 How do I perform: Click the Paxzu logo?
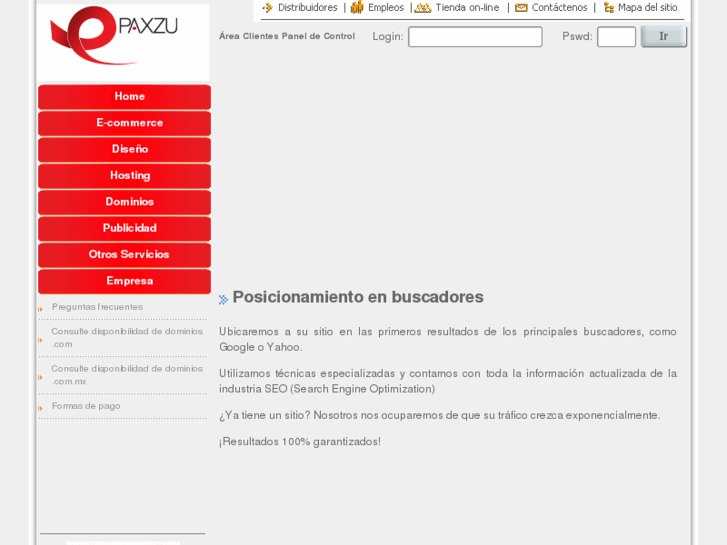click(x=114, y=35)
